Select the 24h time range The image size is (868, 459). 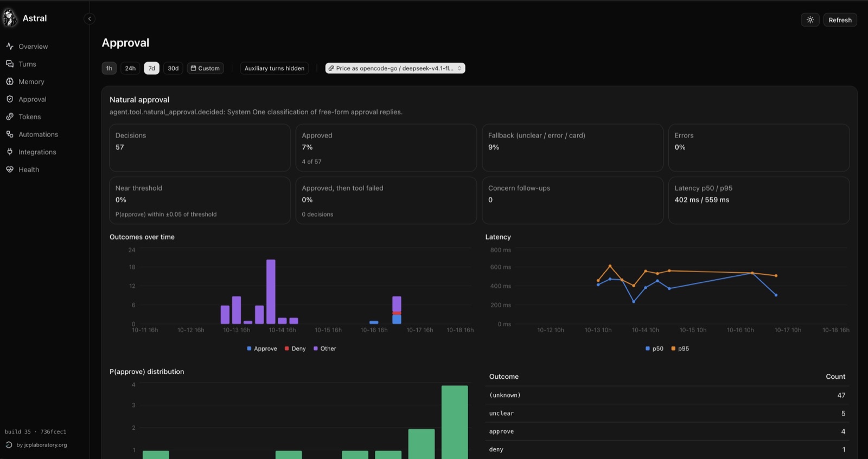[130, 68]
